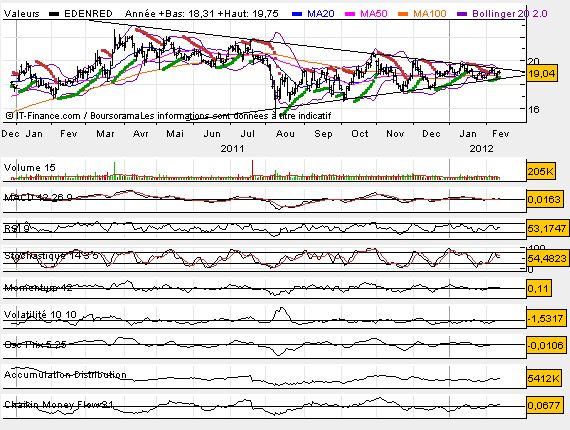Image resolution: width=570 pixels, height=430 pixels.
Task: Click the tall red volume spike in July
Action: pyautogui.click(x=252, y=169)
